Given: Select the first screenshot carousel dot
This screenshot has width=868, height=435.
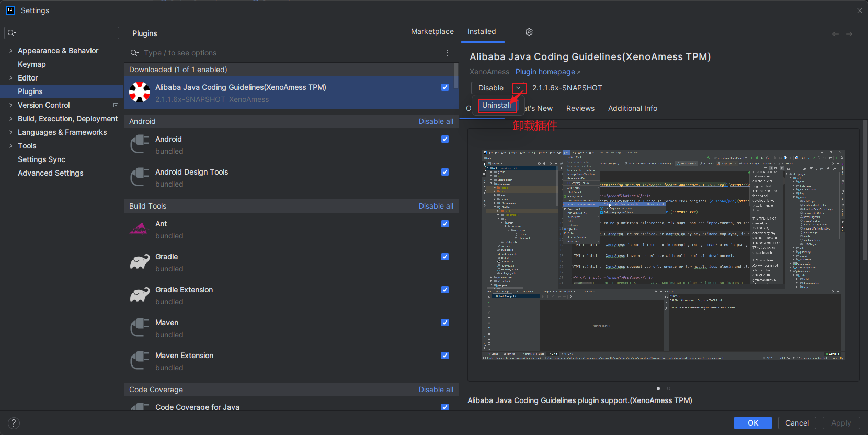Looking at the screenshot, I should coord(658,388).
